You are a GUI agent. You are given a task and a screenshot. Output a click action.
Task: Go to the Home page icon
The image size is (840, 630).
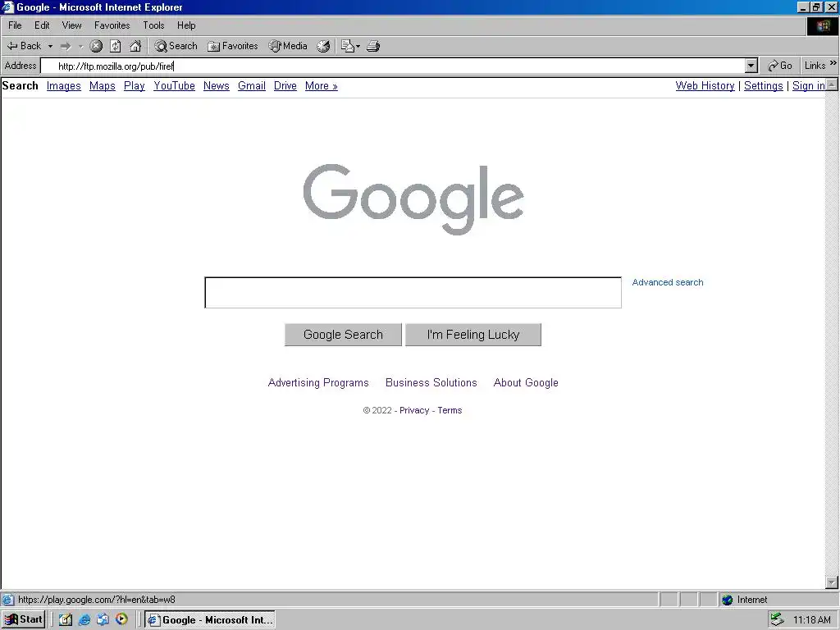click(135, 46)
